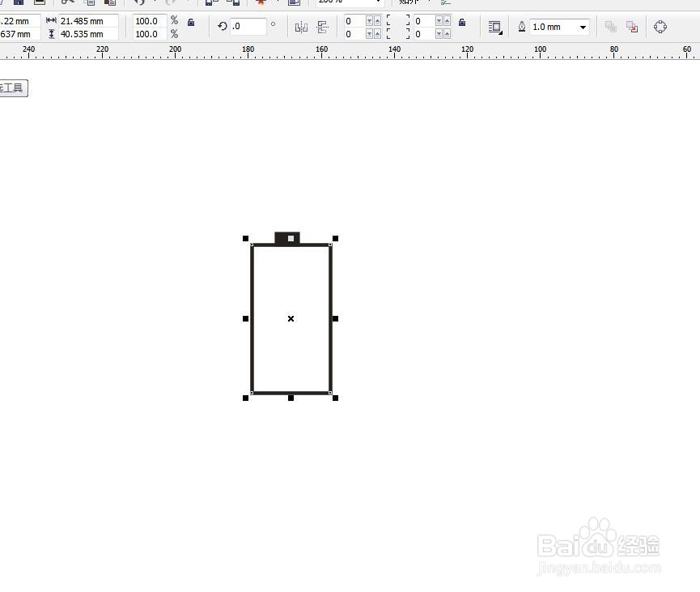The image size is (700, 592).
Task: Click the object width arrow icon
Action: click(x=51, y=20)
